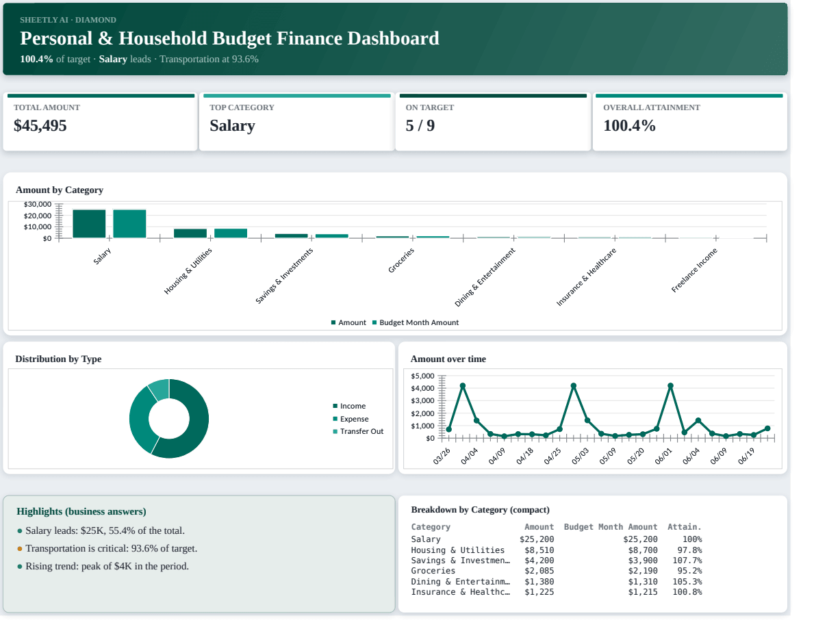Click the $3,000 tick on the line chart axis
The width and height of the screenshot is (840, 631).
[422, 401]
